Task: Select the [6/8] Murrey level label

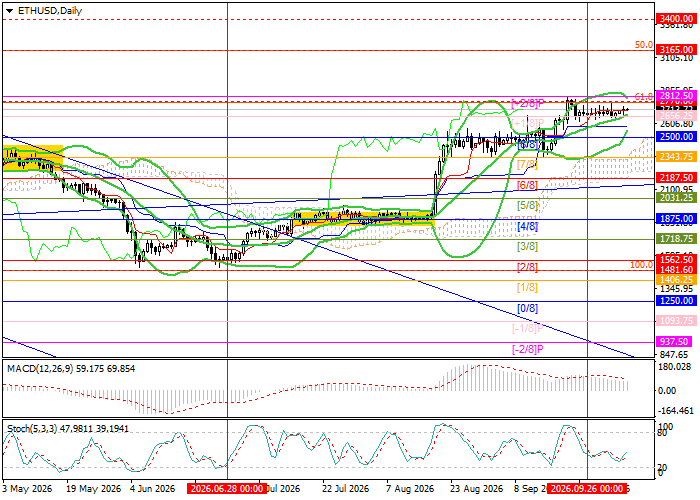Action: [x=527, y=185]
